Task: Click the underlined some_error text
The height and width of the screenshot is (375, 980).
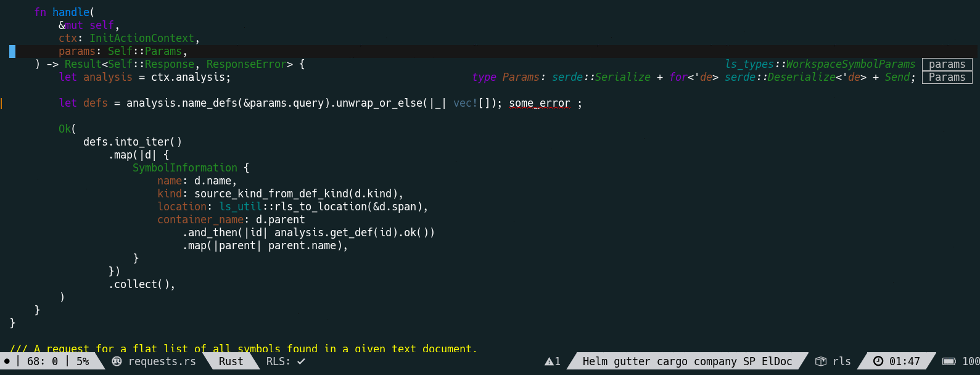Action: pos(540,103)
